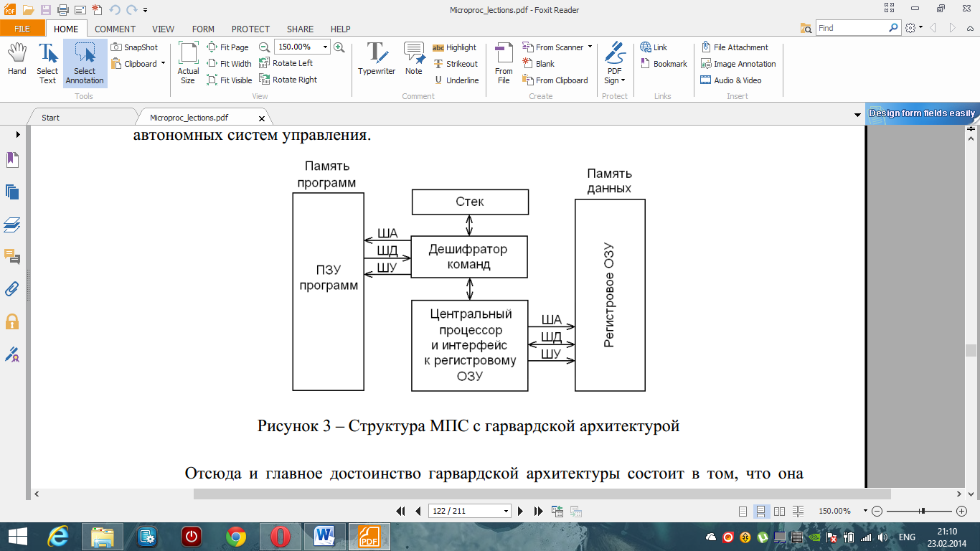Image resolution: width=980 pixels, height=551 pixels.
Task: Create a Blank PDF
Action: click(x=538, y=64)
